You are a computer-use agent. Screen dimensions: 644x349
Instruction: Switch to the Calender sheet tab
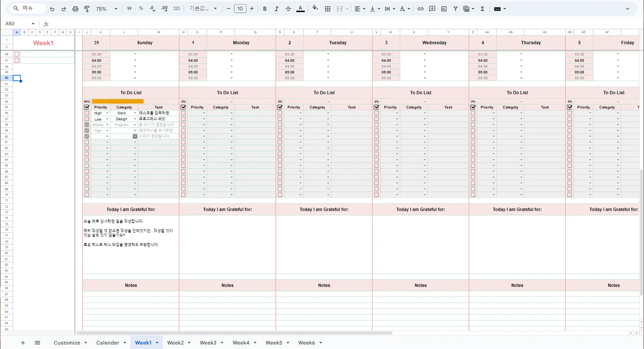tap(108, 343)
